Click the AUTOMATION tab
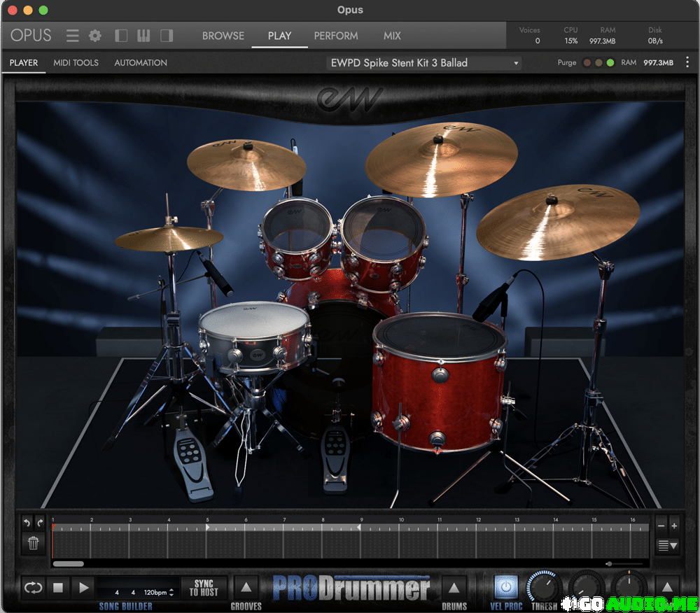 (x=141, y=63)
